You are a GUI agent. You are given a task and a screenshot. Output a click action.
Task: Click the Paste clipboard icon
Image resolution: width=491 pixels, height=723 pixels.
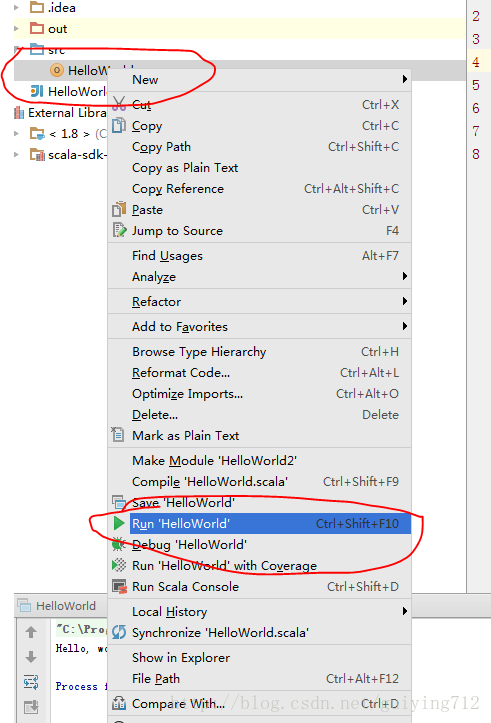pyautogui.click(x=118, y=209)
